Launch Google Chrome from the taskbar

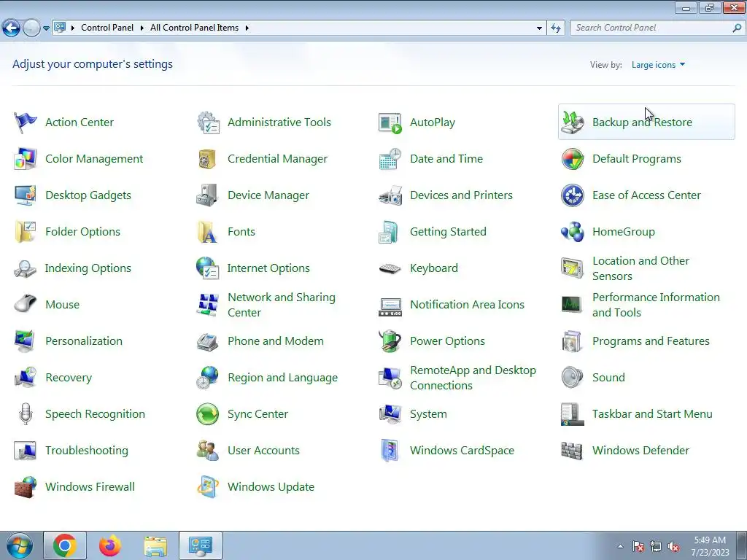tap(65, 545)
